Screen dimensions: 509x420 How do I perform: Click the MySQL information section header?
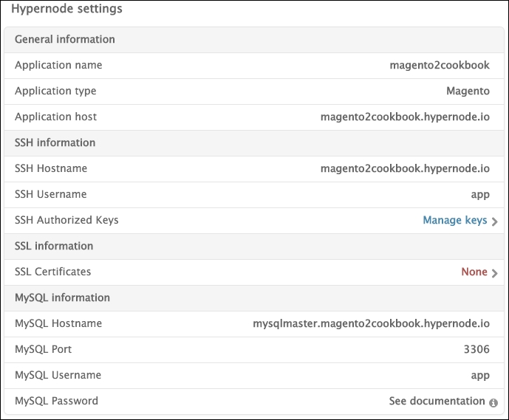(x=62, y=297)
